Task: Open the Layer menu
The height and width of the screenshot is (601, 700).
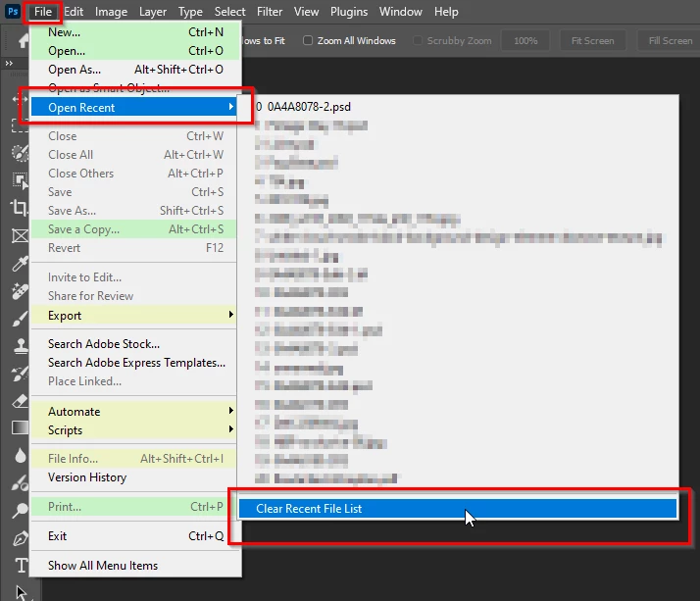Action: click(153, 12)
